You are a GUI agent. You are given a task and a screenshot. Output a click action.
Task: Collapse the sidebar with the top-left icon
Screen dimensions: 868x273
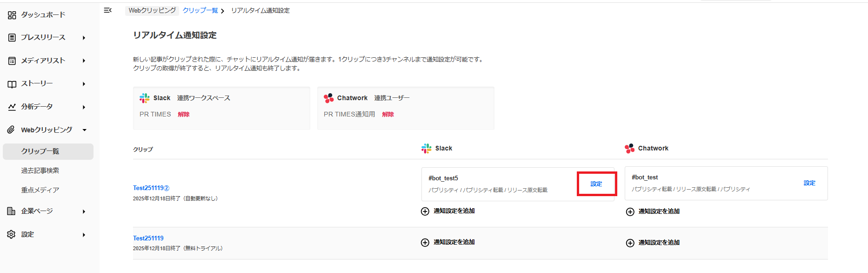[107, 10]
